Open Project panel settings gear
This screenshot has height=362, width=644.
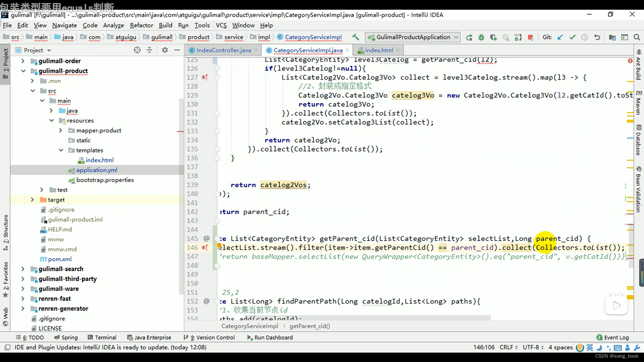click(x=165, y=50)
